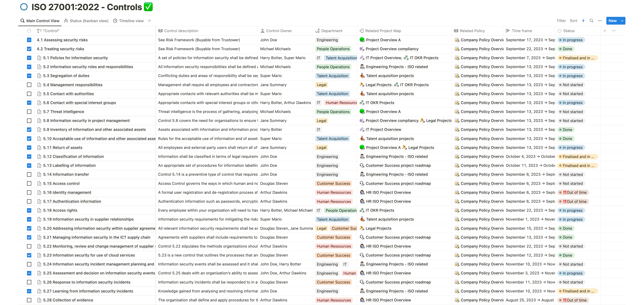The width and height of the screenshot is (644, 305).
Task: Toggle checkbox for 5.28 Collection of evidence
Action: (29, 300)
